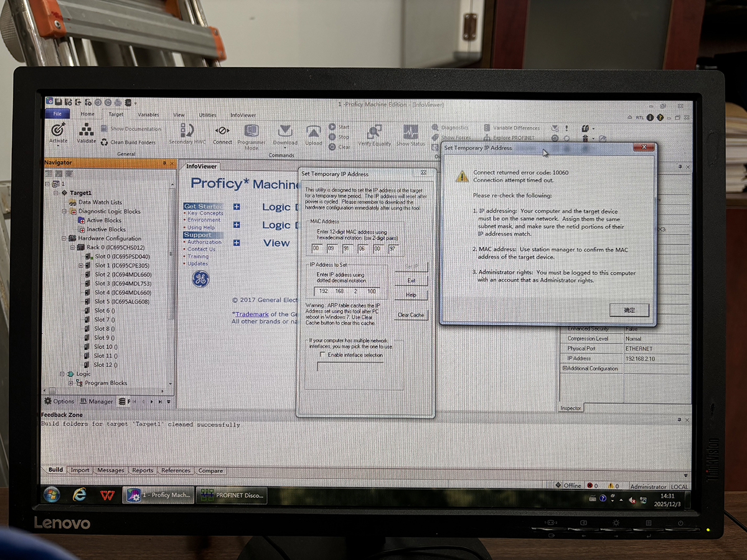Switch to the Messages feedback tab
This screenshot has height=560, width=747.
[x=110, y=470]
